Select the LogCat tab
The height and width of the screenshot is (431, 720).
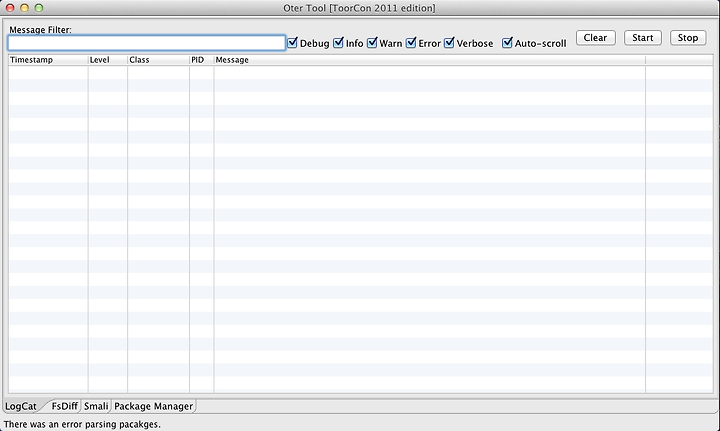coord(21,406)
